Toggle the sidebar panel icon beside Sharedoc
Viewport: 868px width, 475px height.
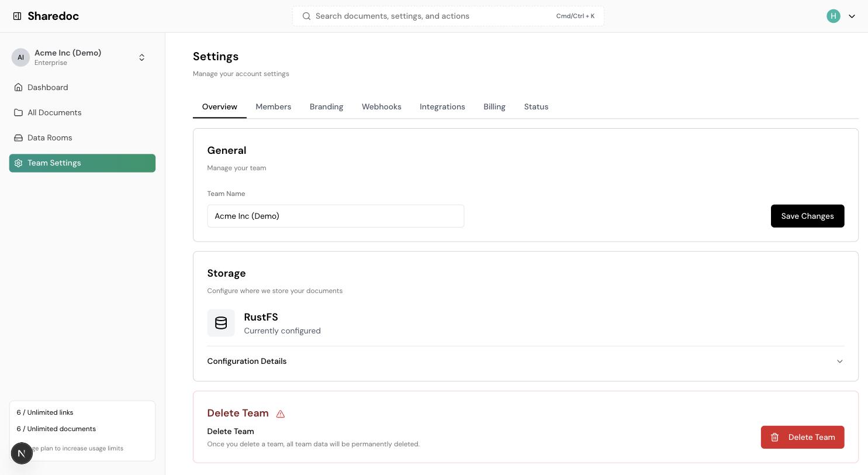(x=18, y=16)
